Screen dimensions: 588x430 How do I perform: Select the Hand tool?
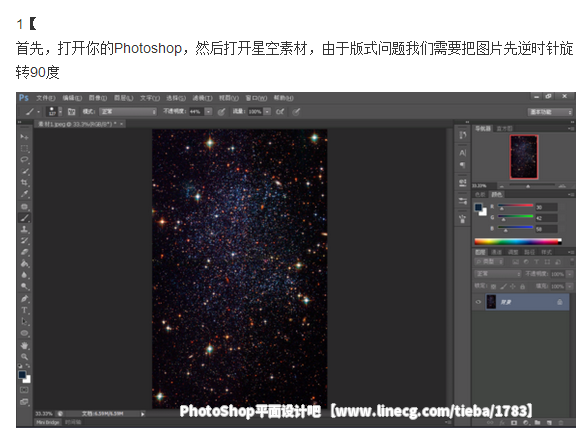point(25,345)
